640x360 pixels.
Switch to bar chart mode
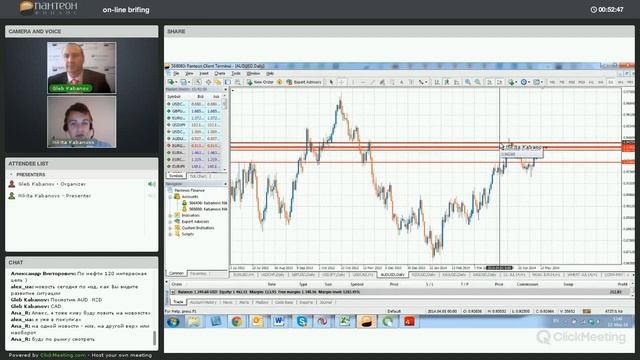point(437,82)
